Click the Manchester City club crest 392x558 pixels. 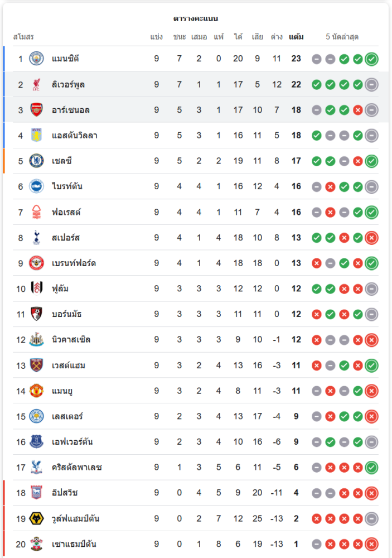click(36, 59)
